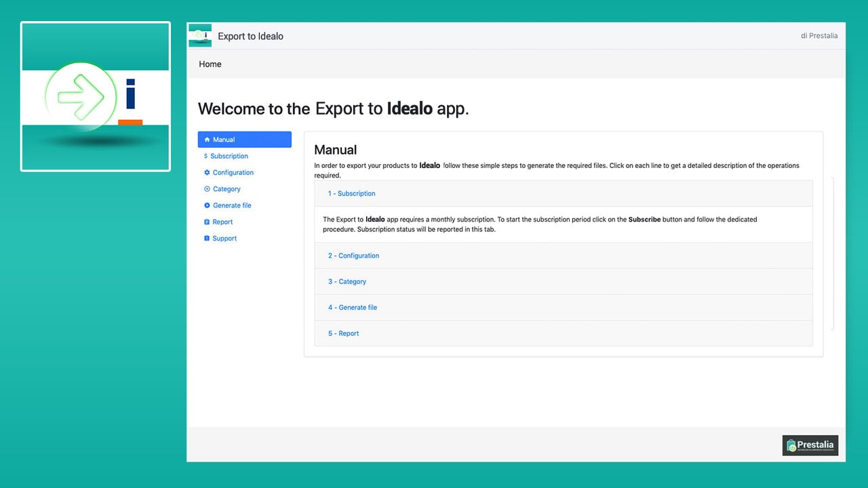This screenshot has width=868, height=488.
Task: Open the Support sidebar tab
Action: click(245, 239)
